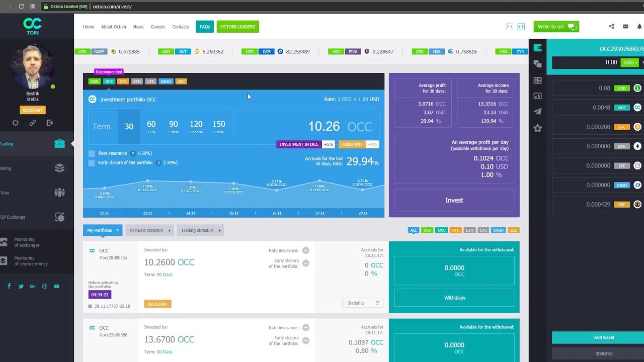Click the Add wallet button

604,337
